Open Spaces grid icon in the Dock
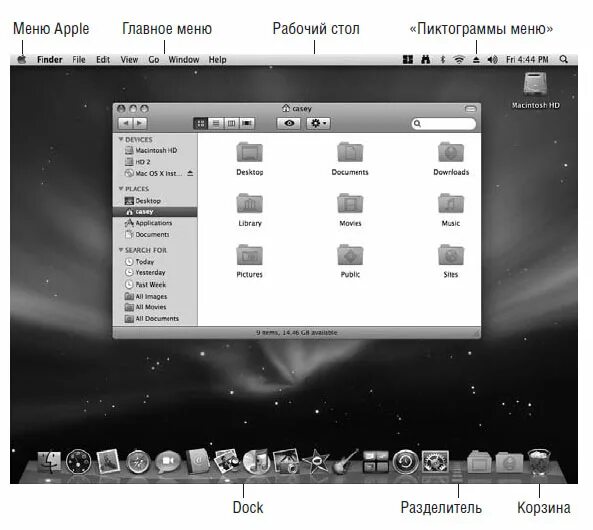The image size is (593, 530). pyautogui.click(x=376, y=462)
